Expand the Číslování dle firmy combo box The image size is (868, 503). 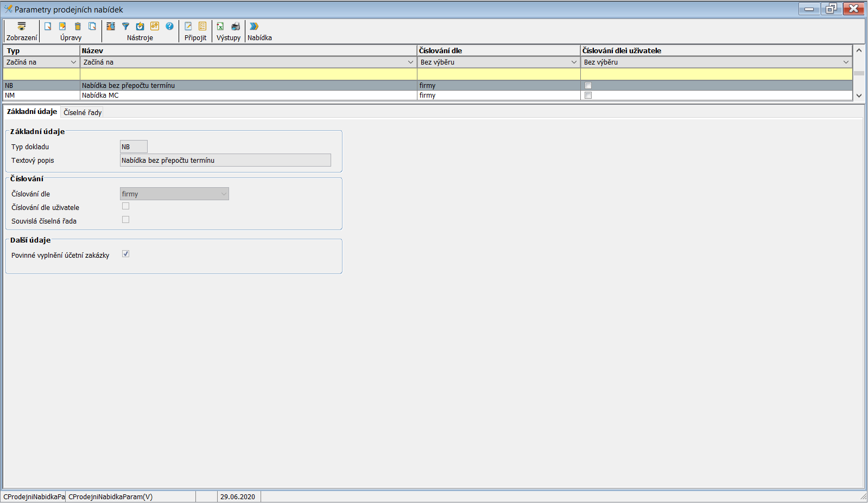(x=223, y=194)
